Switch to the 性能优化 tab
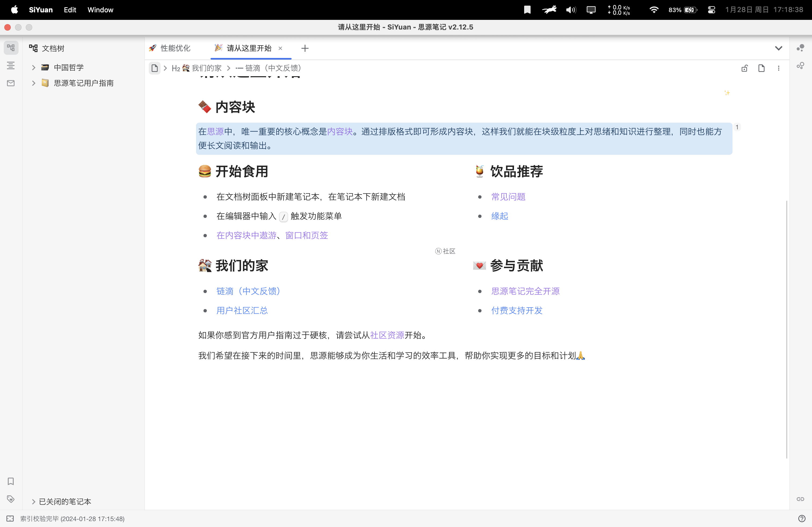The height and width of the screenshot is (527, 812). [175, 48]
